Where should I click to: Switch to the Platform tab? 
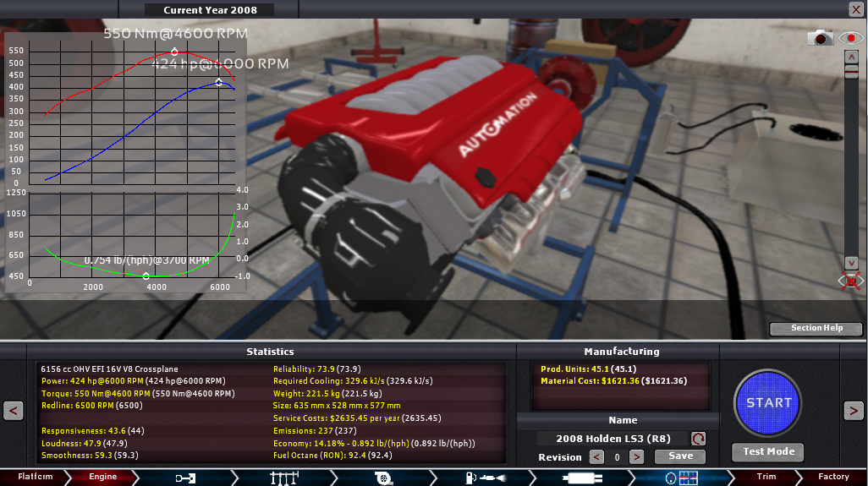pos(36,477)
